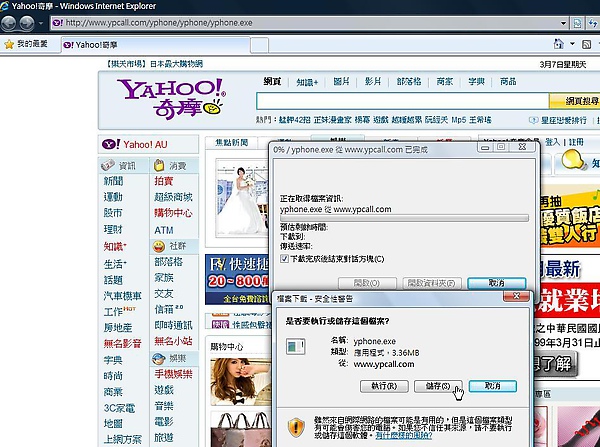Open the address bar URL history dropdown

tap(563, 23)
